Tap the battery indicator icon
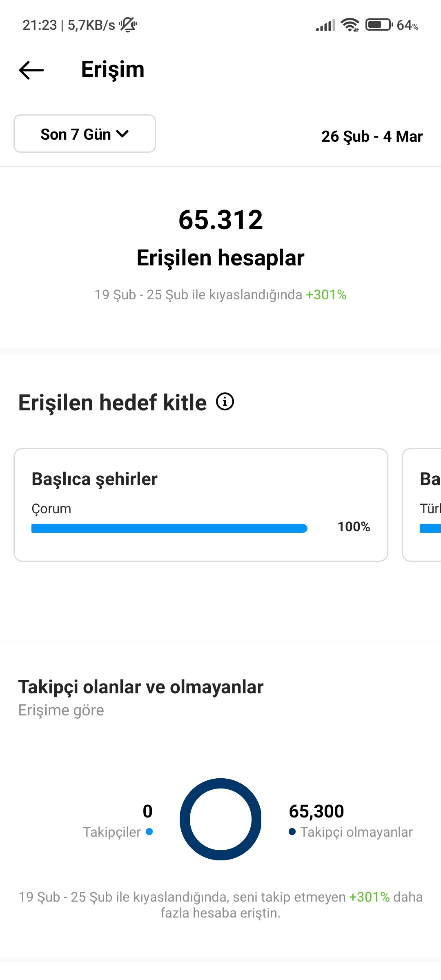The height and width of the screenshot is (980, 441). (379, 25)
